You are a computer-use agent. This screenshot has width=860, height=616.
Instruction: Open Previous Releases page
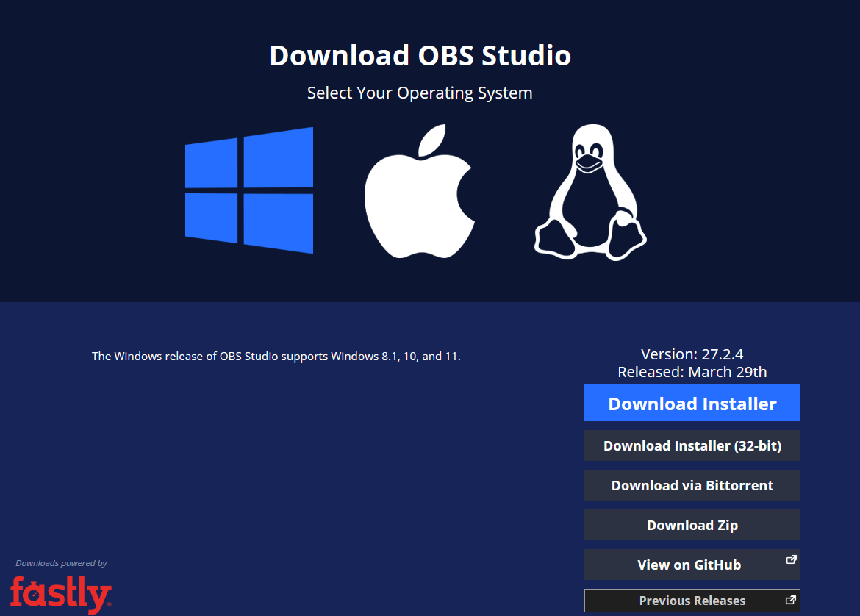(692, 601)
